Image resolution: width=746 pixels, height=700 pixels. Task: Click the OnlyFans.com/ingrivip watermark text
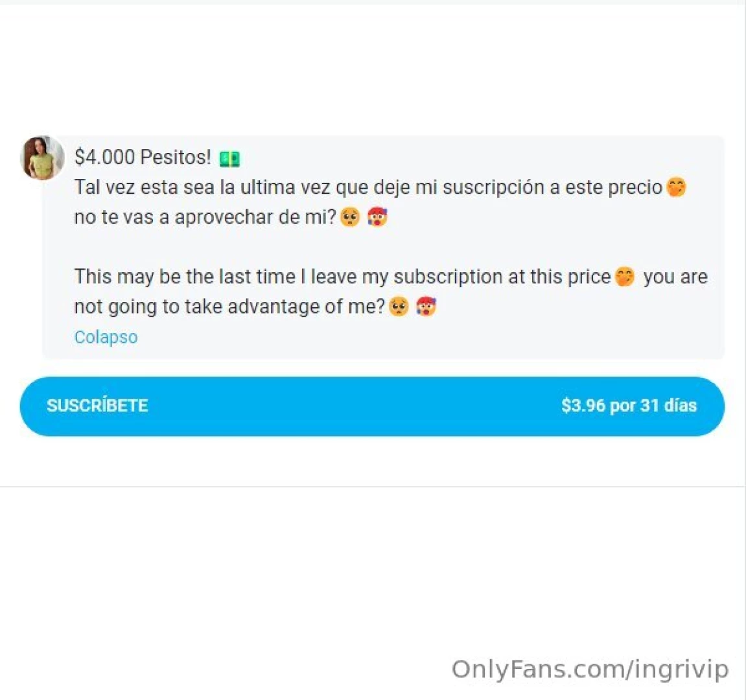590,669
